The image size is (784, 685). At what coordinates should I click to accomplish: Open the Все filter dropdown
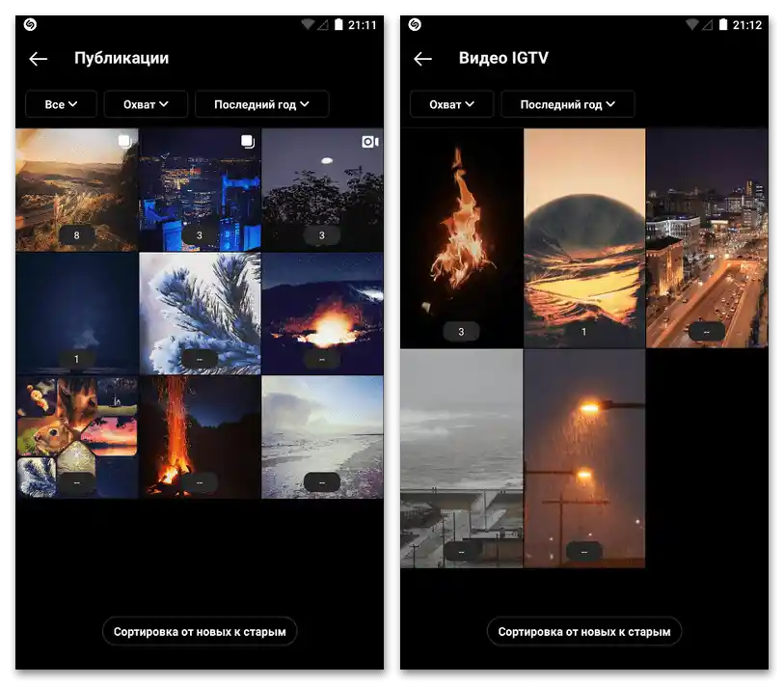pyautogui.click(x=61, y=104)
